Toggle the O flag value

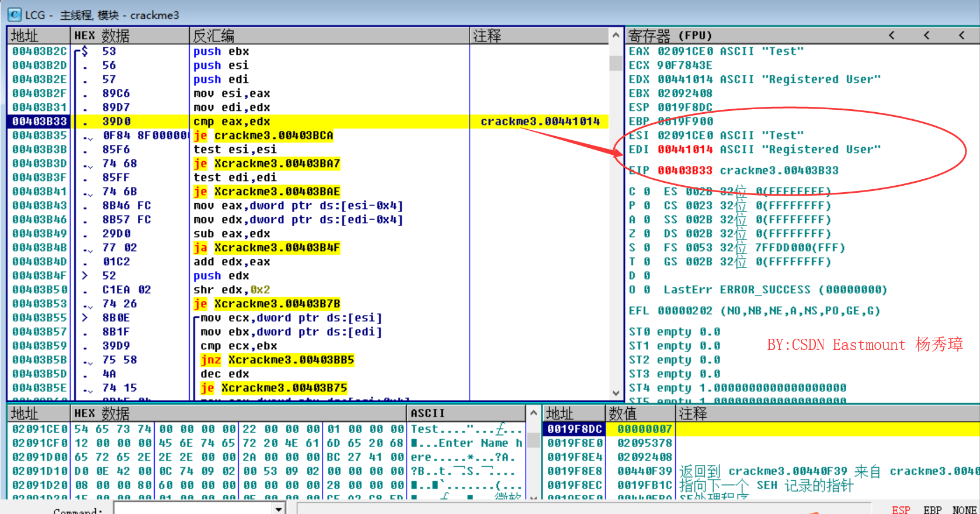[x=647, y=290]
